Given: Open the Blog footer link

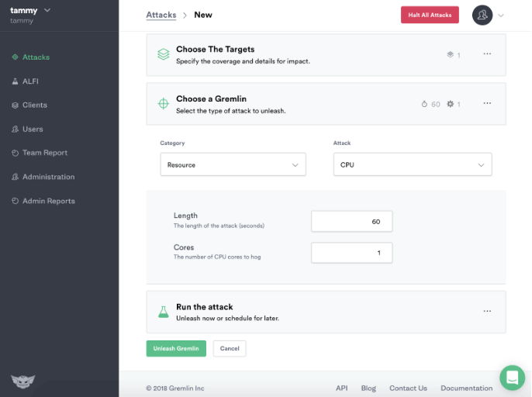Looking at the screenshot, I should pyautogui.click(x=368, y=388).
